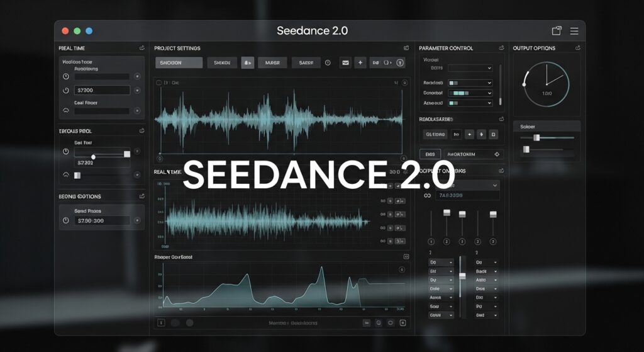Open the GtAM dropdown in the channel list
This screenshot has width=644, height=352.
click(x=441, y=315)
